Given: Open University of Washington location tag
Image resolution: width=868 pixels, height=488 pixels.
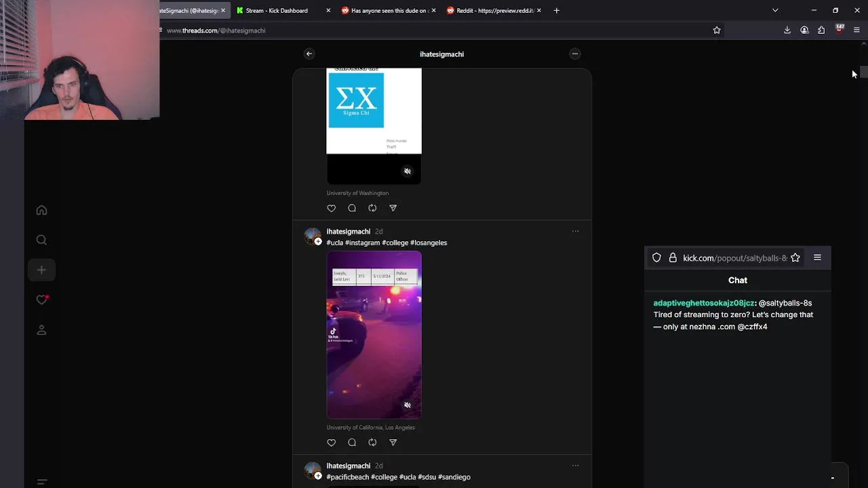Looking at the screenshot, I should point(357,193).
